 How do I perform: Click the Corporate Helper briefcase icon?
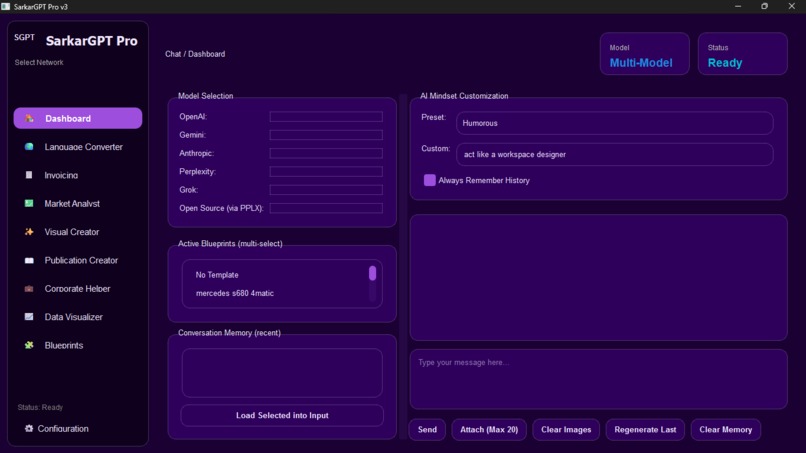29,288
